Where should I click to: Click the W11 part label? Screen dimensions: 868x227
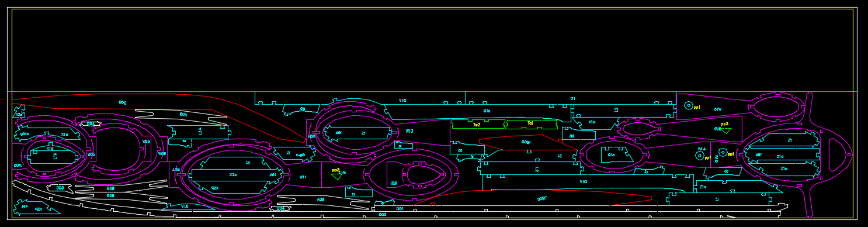point(303,177)
